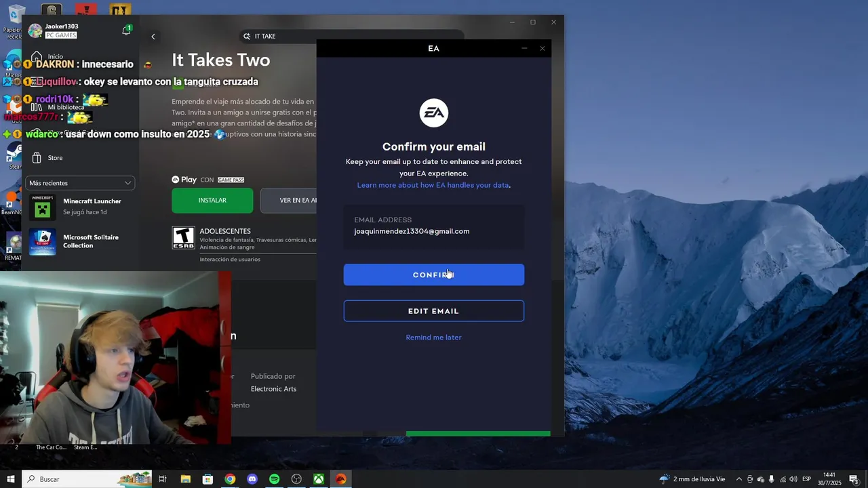Click the Minecraft Launcher thumbnail
The image size is (868, 488).
[43, 206]
